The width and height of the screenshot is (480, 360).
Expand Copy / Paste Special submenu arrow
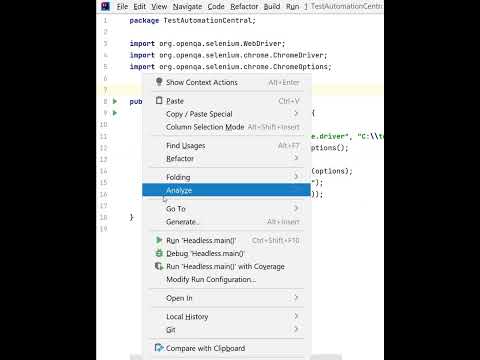(x=296, y=113)
